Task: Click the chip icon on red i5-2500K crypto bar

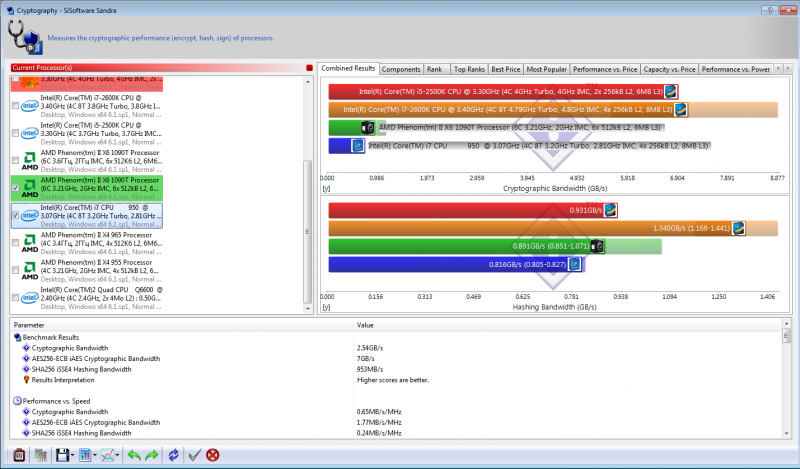Action: click(x=670, y=92)
